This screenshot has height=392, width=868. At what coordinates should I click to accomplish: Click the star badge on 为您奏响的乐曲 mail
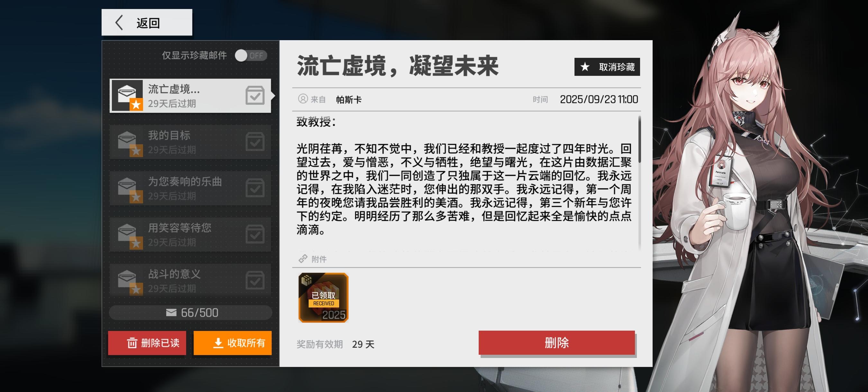tap(136, 197)
